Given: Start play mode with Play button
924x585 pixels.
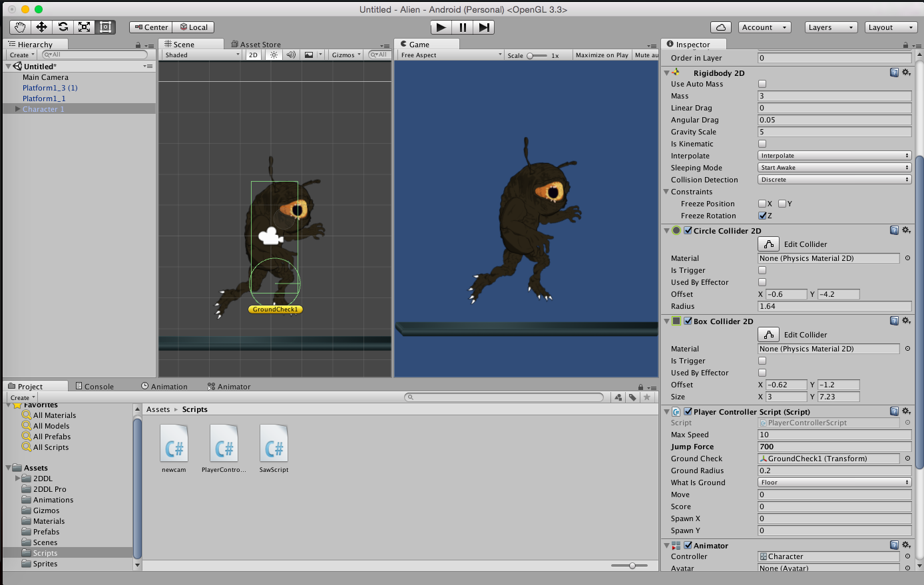Looking at the screenshot, I should pos(441,27).
